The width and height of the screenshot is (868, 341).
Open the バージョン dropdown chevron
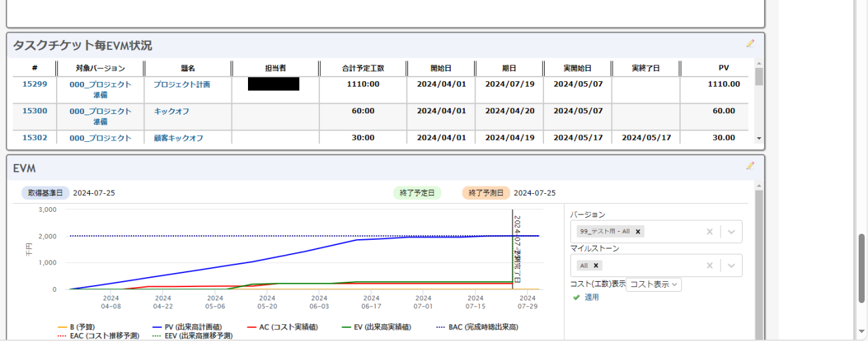coord(731,232)
